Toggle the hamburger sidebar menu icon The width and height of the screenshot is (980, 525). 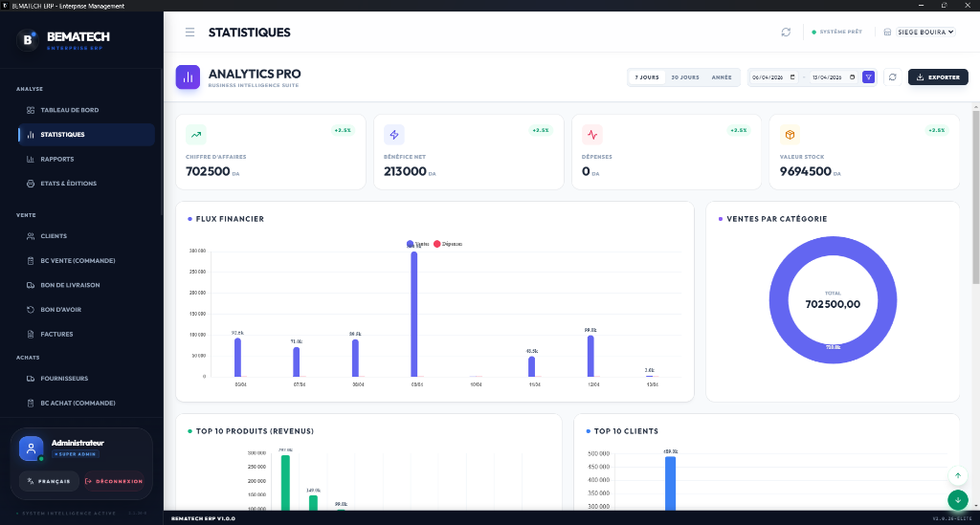pyautogui.click(x=190, y=32)
